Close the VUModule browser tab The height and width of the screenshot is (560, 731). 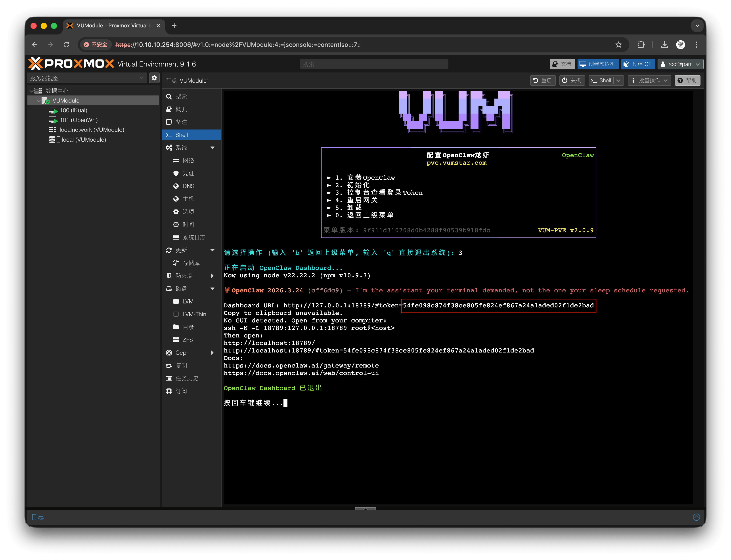(x=158, y=26)
